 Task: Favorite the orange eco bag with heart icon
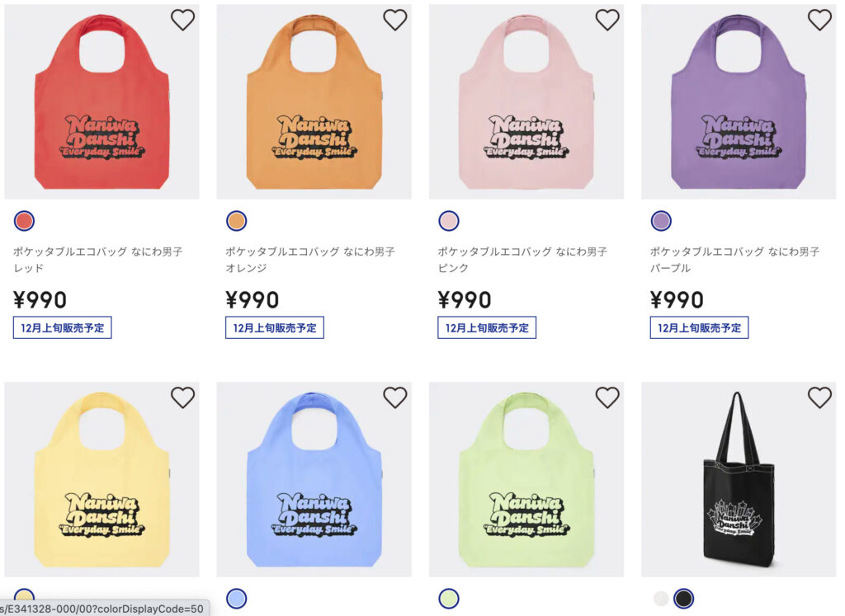[395, 20]
